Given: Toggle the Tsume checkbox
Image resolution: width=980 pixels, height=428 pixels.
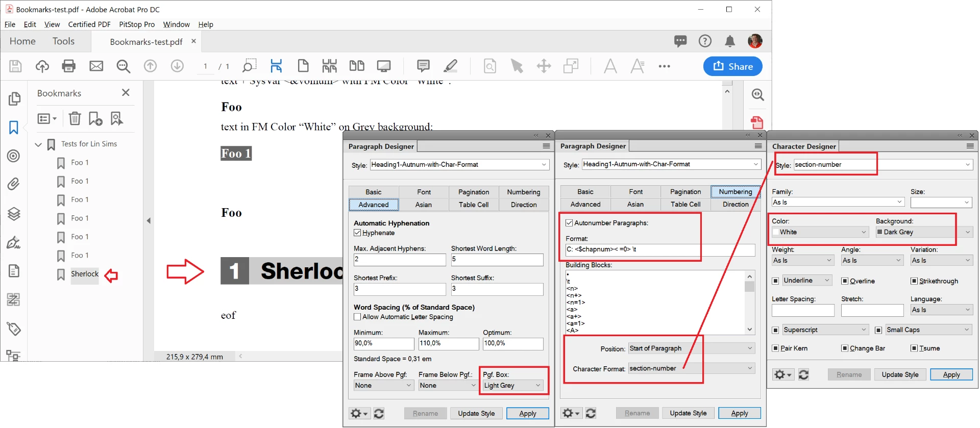Looking at the screenshot, I should tap(914, 348).
